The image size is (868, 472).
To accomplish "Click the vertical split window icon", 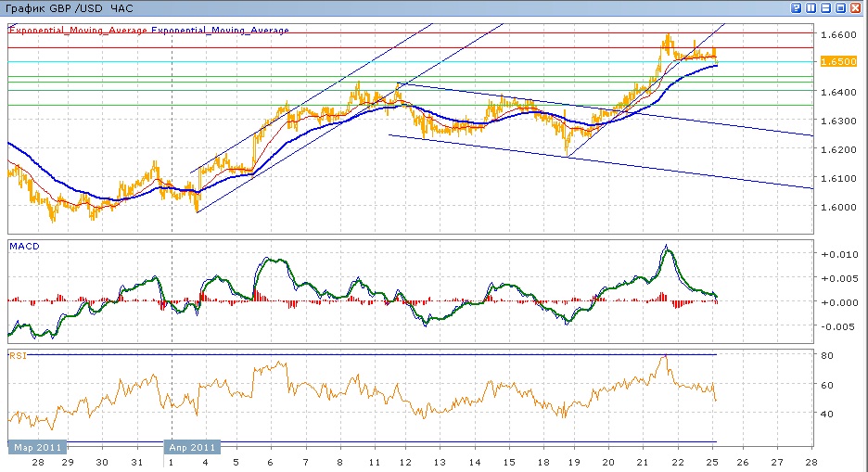I will click(811, 7).
